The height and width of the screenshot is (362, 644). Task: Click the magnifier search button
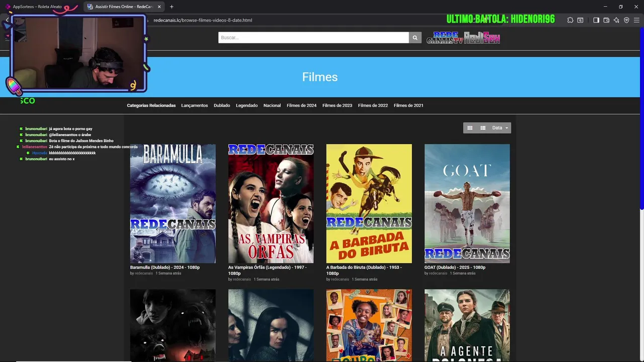tap(415, 38)
